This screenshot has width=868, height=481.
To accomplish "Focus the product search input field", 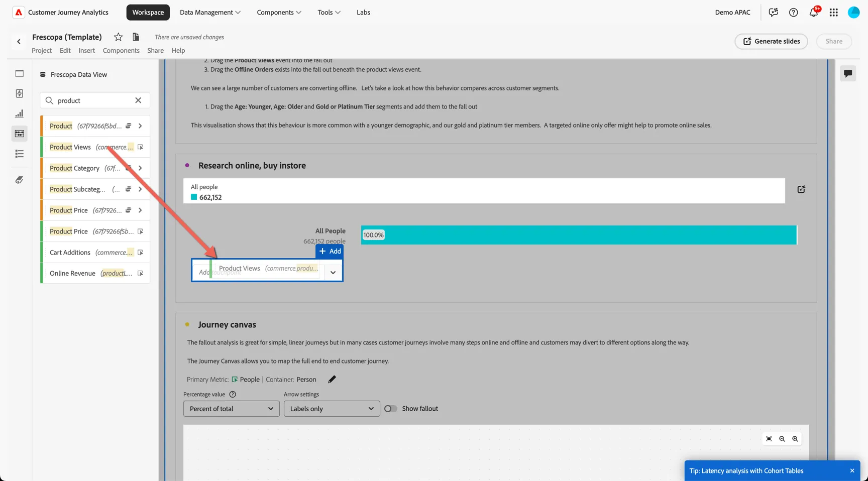I will click(94, 100).
